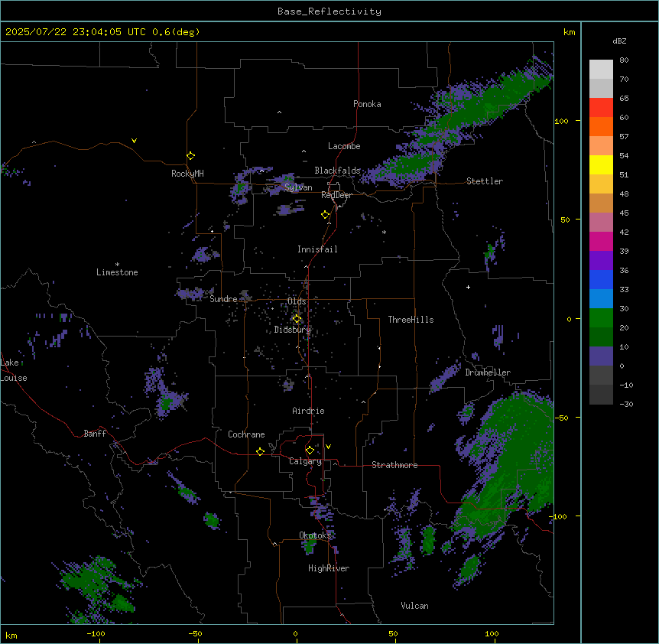This screenshot has width=659, height=644.
Task: Click the Innisfail city label
Action: point(317,249)
